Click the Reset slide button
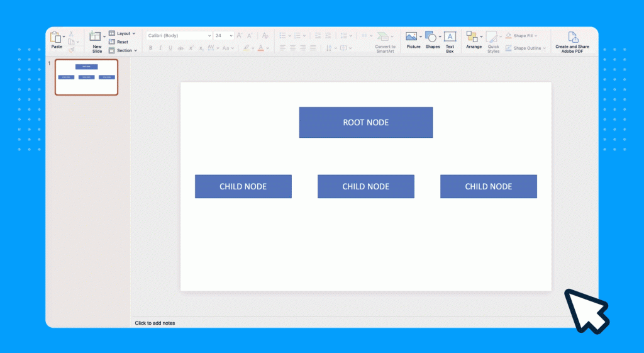Screen dimensions: 644x353 pyautogui.click(x=122, y=42)
